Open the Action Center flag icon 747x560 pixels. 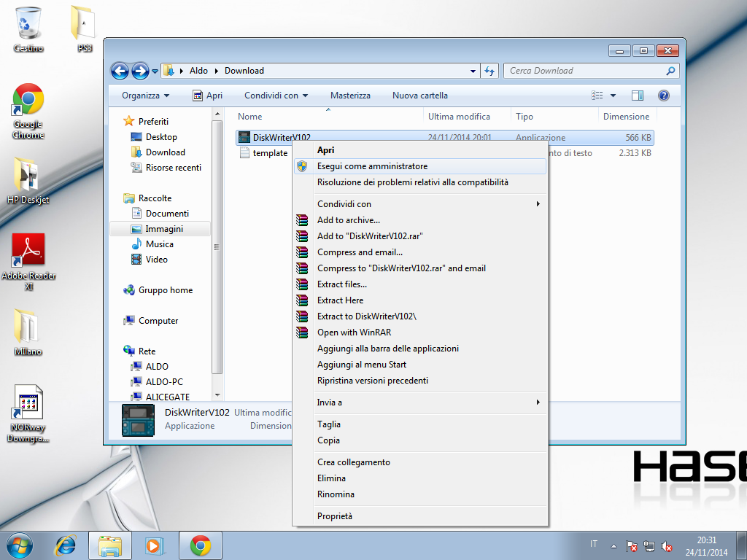coord(631,546)
